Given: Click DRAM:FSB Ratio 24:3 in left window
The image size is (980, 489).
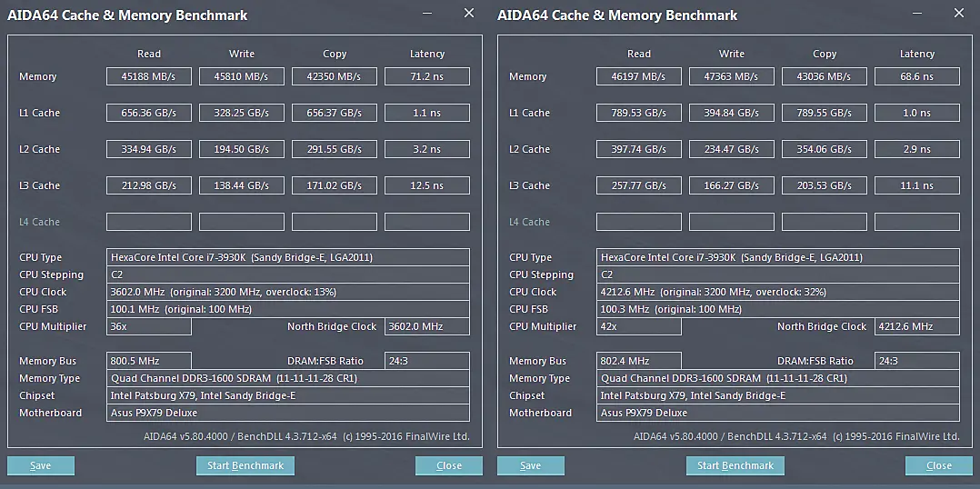Looking at the screenshot, I should point(427,361).
